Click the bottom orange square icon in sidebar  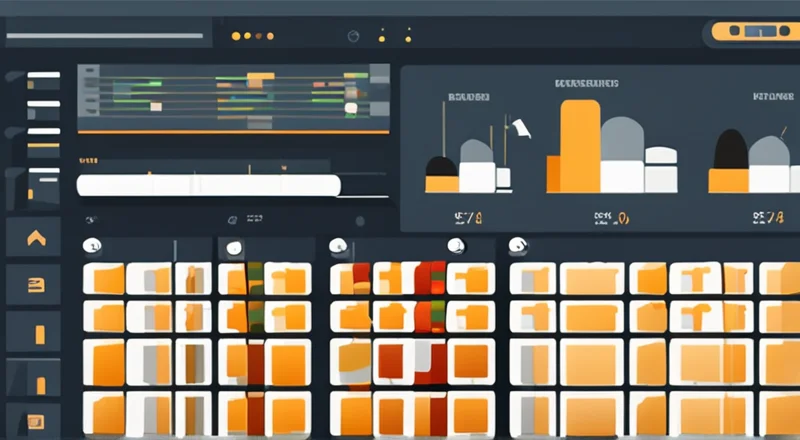coord(36,420)
